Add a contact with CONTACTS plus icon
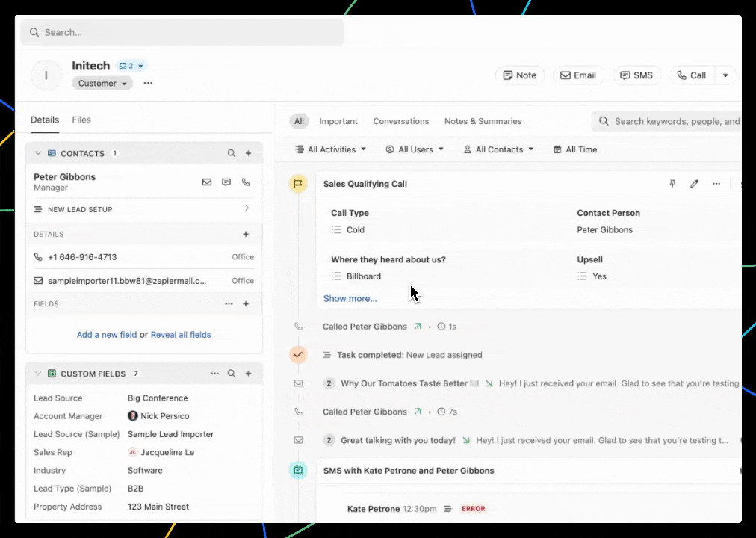This screenshot has width=756, height=538. (x=248, y=153)
